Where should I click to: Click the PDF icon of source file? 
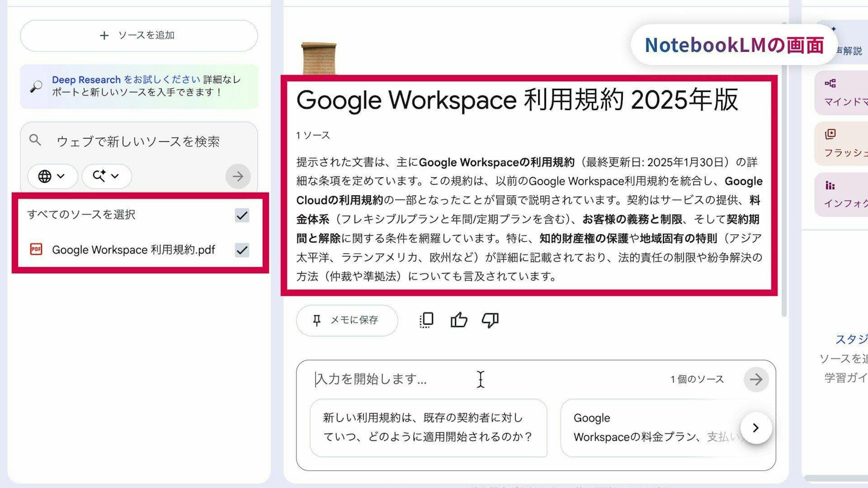36,250
